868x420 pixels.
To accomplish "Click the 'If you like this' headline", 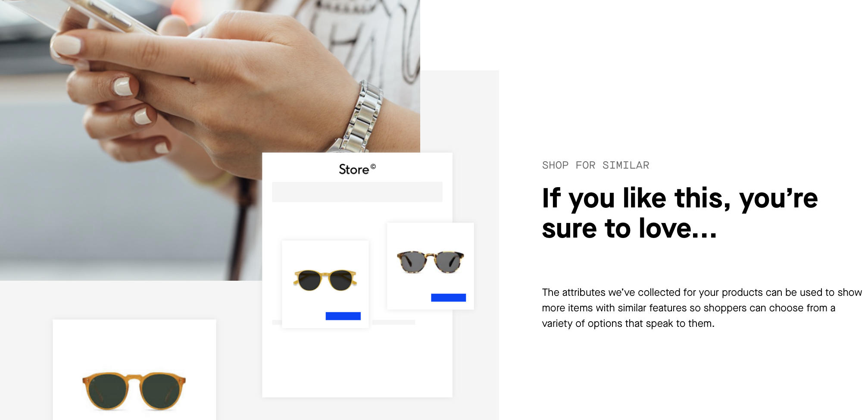I will click(x=680, y=213).
